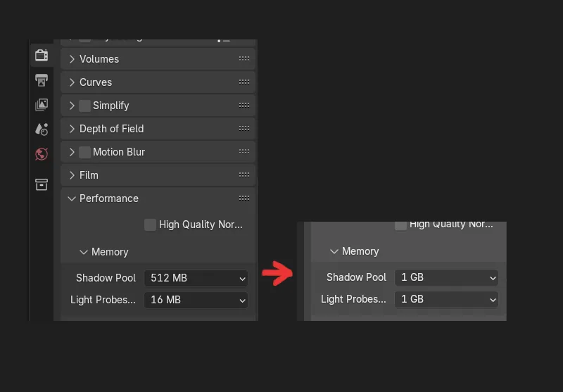
Task: Click the Simplify panel title
Action: 111,106
